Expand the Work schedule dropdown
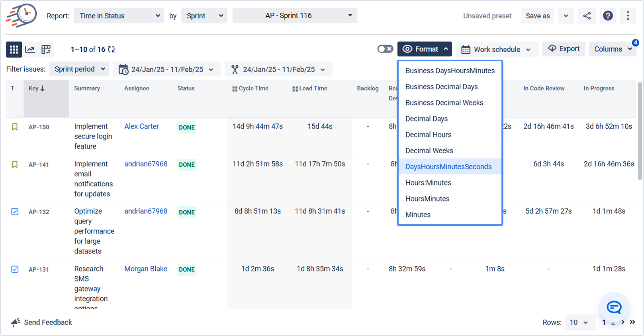644x336 pixels. pos(497,49)
